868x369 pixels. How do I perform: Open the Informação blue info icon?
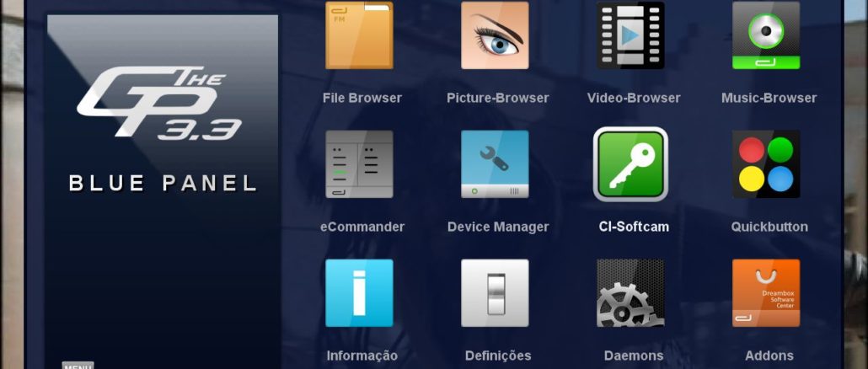pos(359,293)
